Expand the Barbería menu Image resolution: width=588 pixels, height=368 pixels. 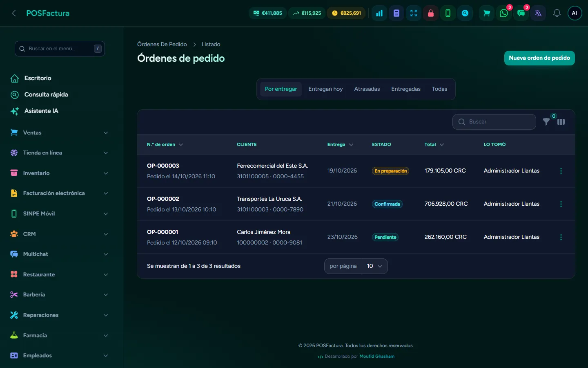tap(60, 295)
